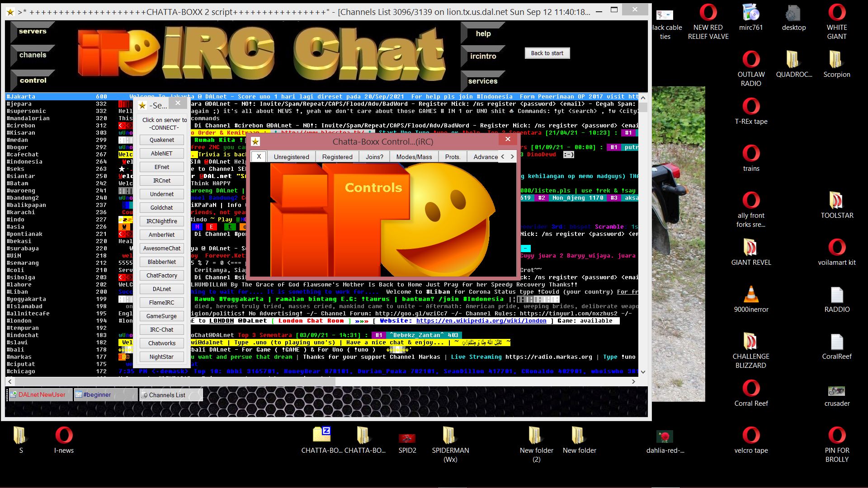
Task: Connect to the Quakenet server
Action: 162,140
